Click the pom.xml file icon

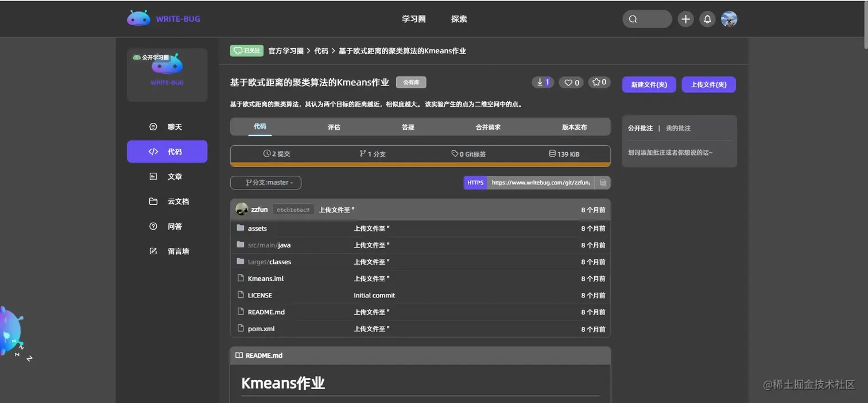pos(241,328)
